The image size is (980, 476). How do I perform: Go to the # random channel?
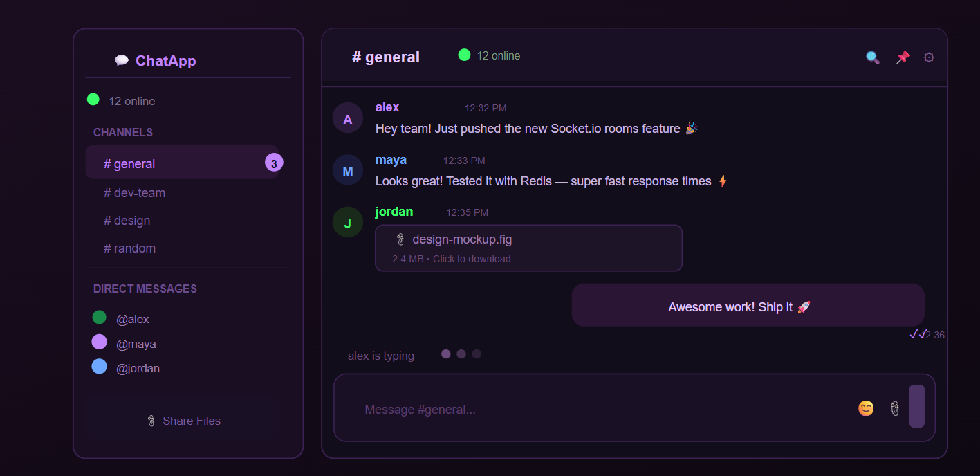(129, 248)
